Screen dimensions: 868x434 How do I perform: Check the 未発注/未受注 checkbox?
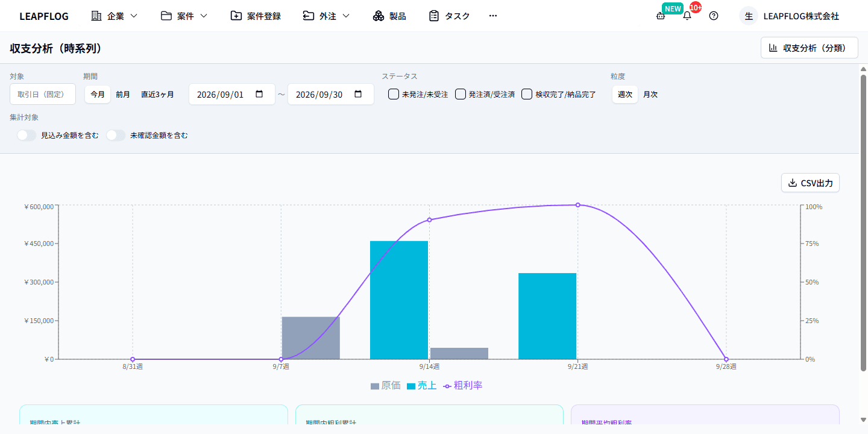pyautogui.click(x=394, y=94)
